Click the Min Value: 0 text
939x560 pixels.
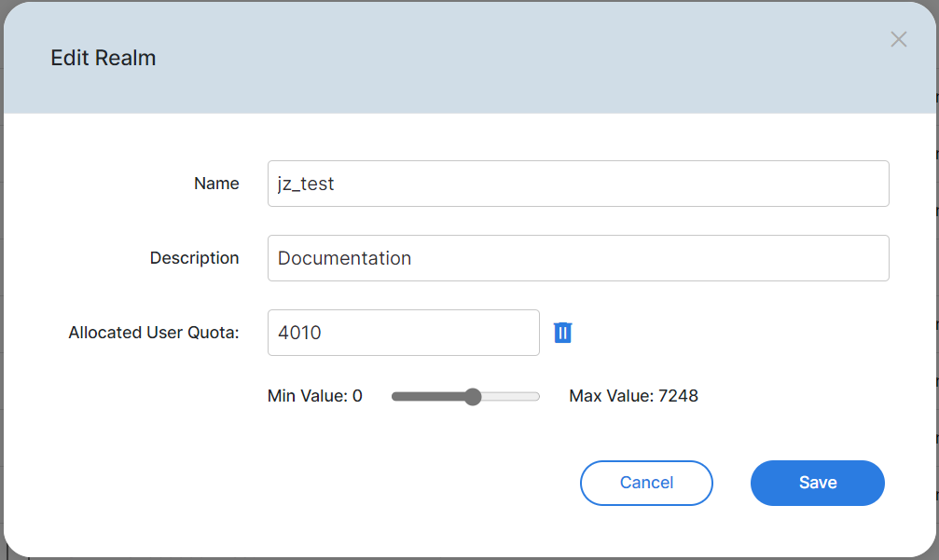[314, 396]
